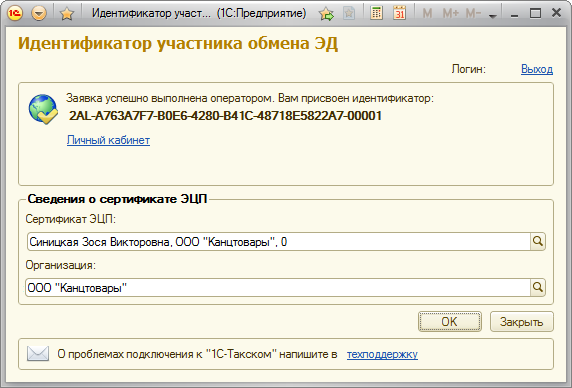Click the greyed bookmark page icon
The width and height of the screenshot is (572, 388).
coord(349,13)
